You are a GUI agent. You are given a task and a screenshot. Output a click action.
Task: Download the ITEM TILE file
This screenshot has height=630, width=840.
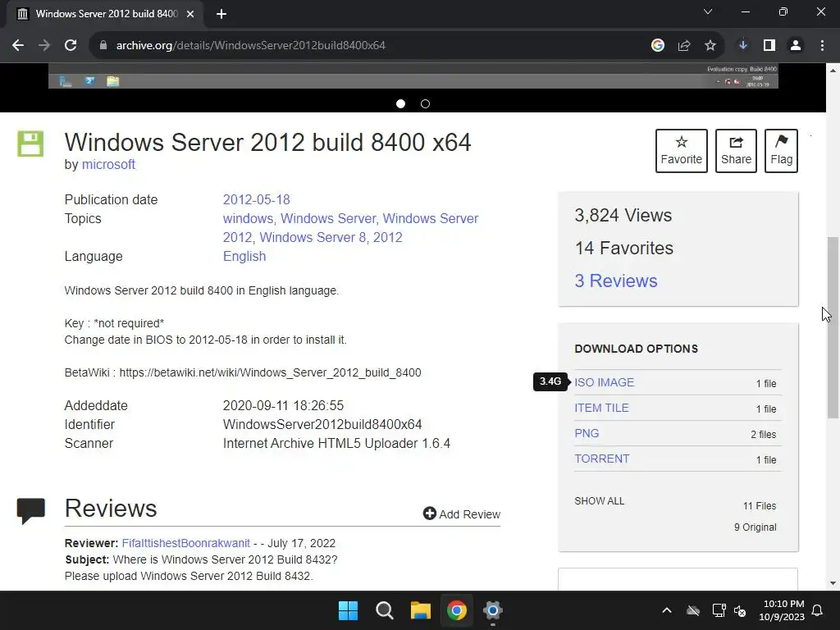601,409
